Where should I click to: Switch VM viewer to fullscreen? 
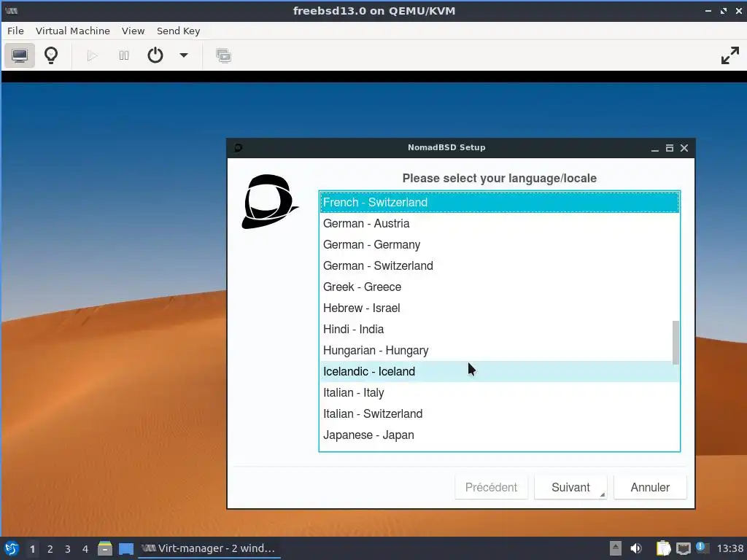[x=729, y=55]
